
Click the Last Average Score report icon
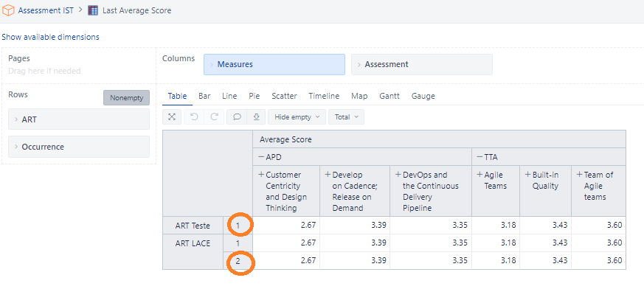tap(93, 10)
